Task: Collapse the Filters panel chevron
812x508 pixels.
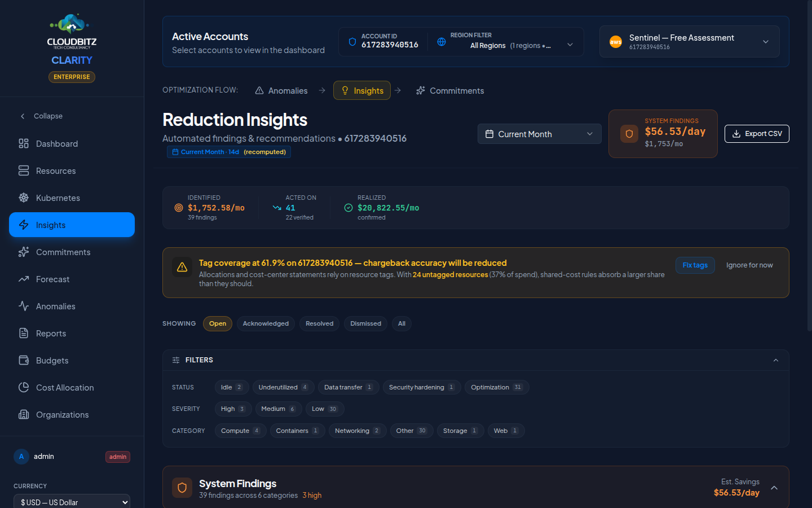Action: [x=776, y=360]
